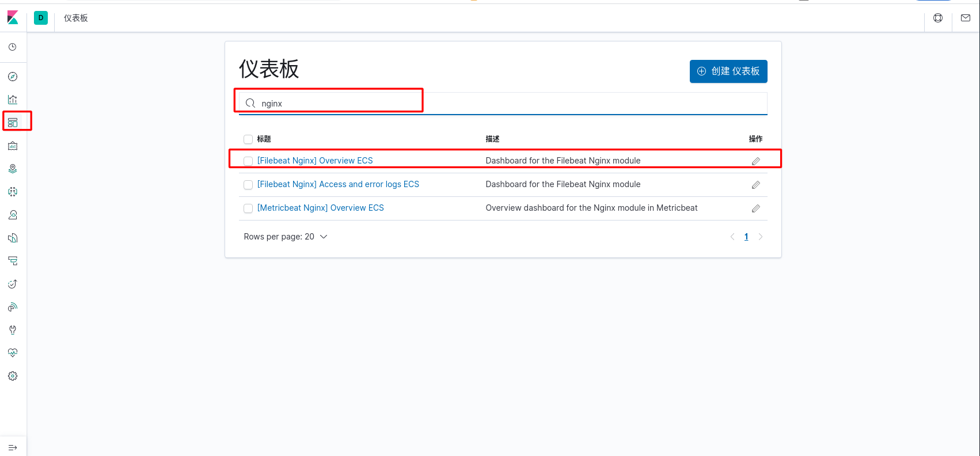980x456 pixels.
Task: Toggle the select-all checkbox beside 标题
Action: click(248, 139)
